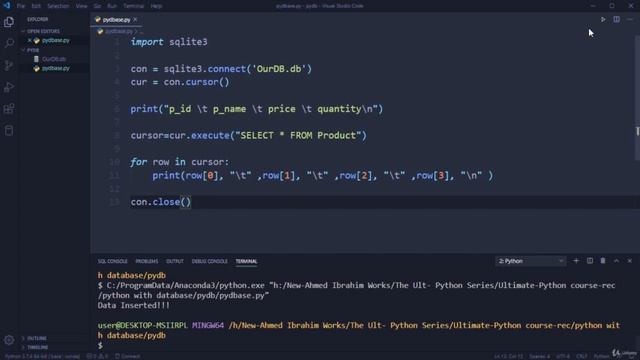Click the UTF-8 encoding status item

pos(563,356)
